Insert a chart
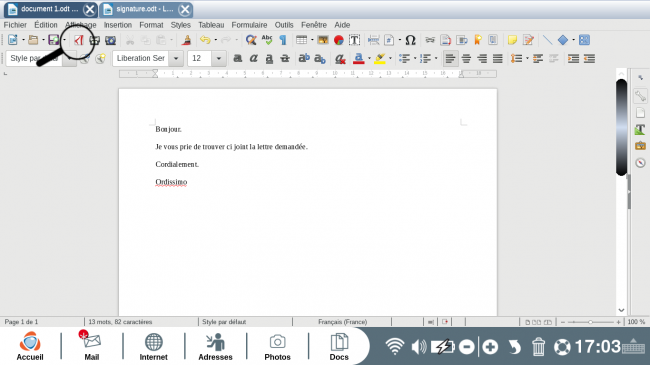650x365 pixels. (339, 40)
